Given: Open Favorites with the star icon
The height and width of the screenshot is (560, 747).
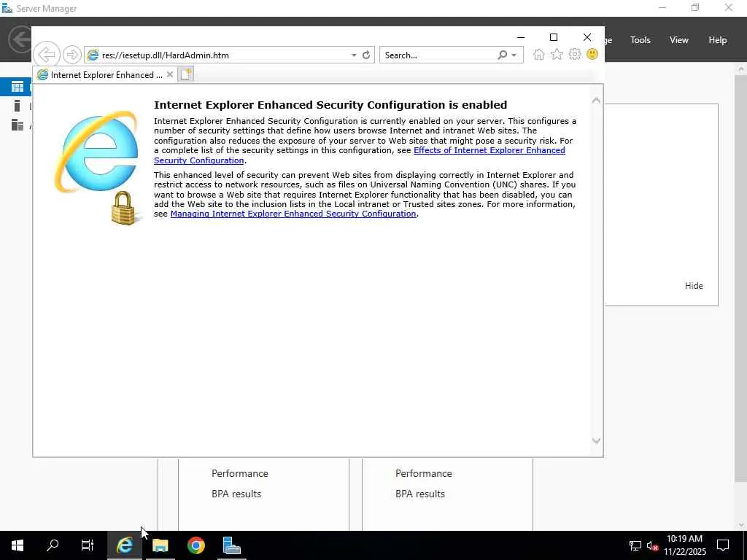Looking at the screenshot, I should tap(557, 54).
